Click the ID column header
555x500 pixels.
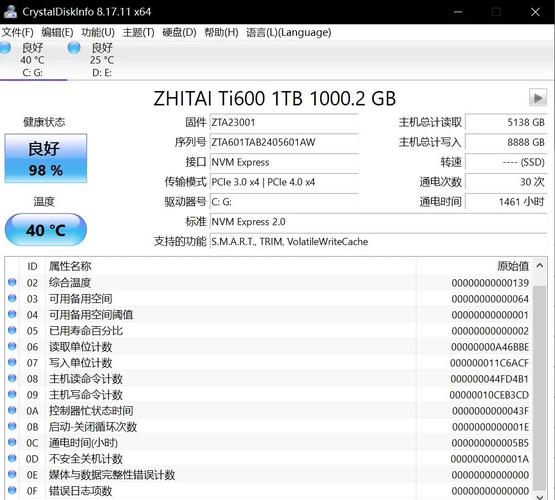32,266
